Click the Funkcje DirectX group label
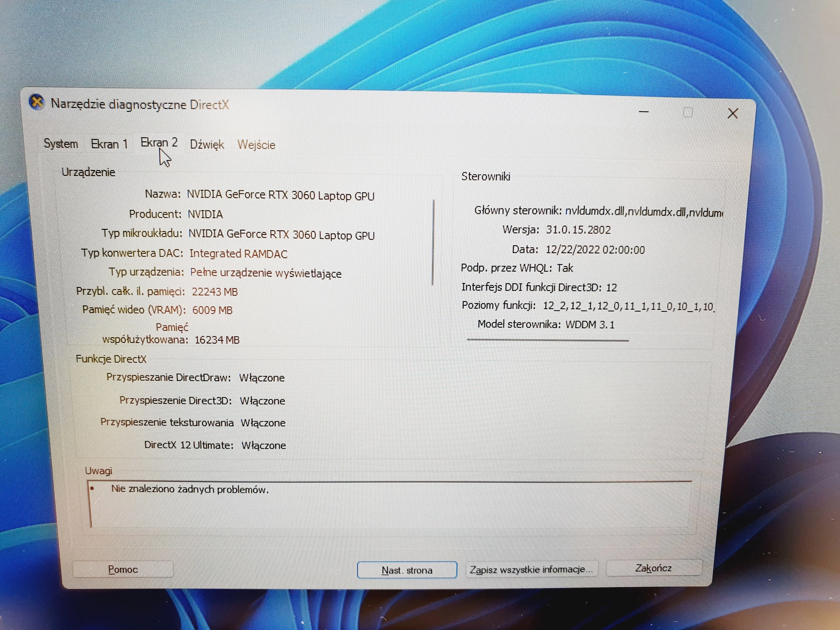The height and width of the screenshot is (630, 840). [x=111, y=359]
